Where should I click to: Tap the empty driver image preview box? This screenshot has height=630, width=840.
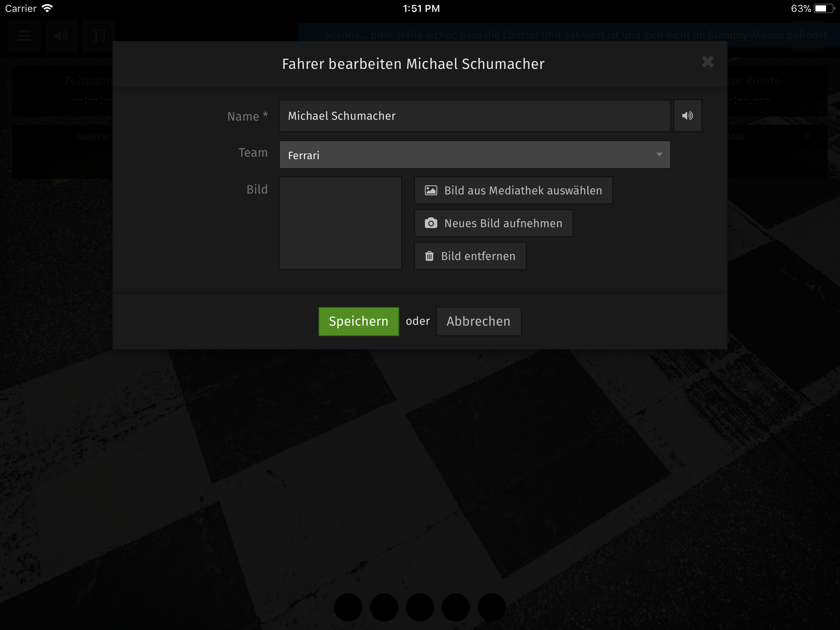point(340,223)
